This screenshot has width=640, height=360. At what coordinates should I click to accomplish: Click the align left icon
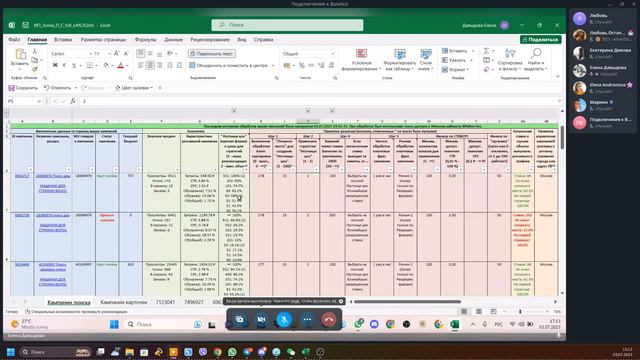coord(141,65)
